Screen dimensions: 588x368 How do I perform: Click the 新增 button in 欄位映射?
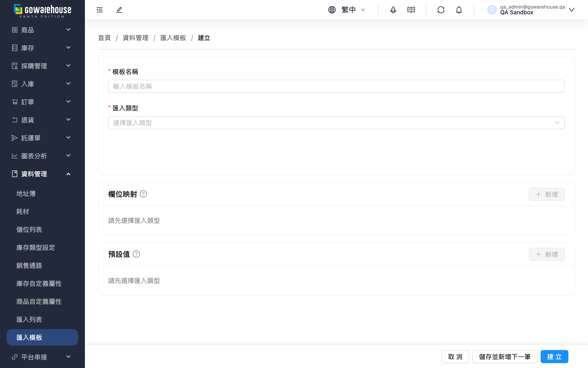click(547, 194)
